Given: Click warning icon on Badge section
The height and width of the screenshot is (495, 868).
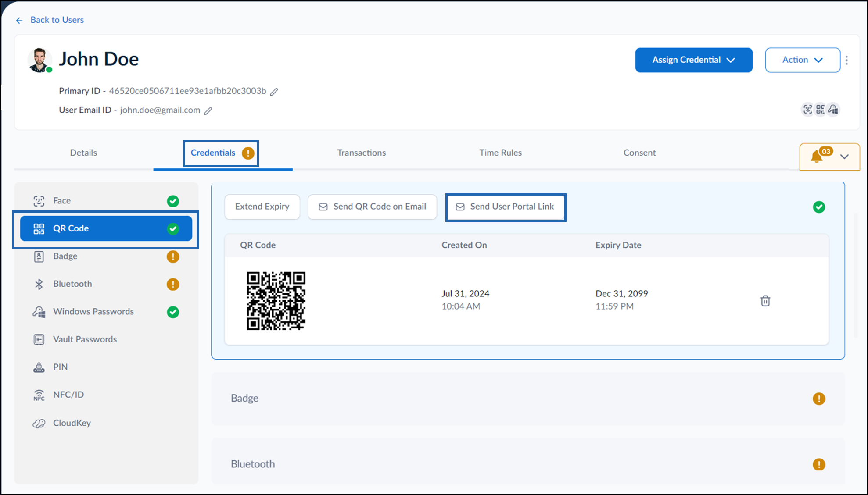Looking at the screenshot, I should pyautogui.click(x=819, y=399).
